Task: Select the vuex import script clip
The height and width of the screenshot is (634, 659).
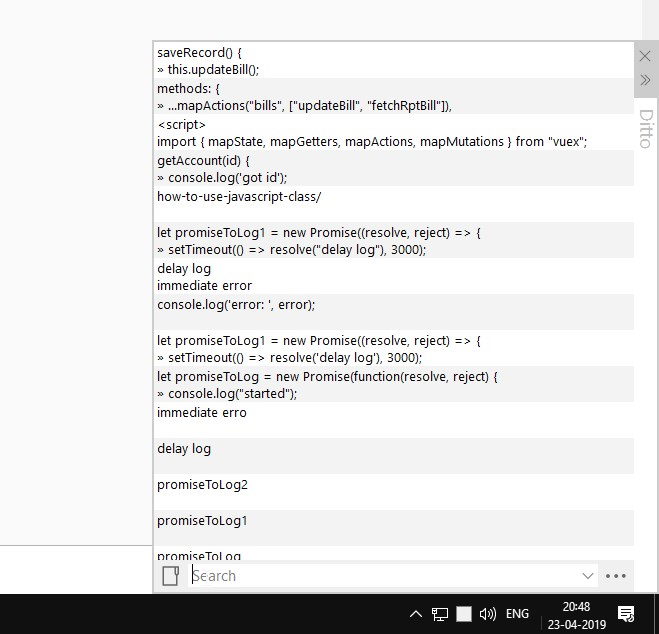Action: click(394, 132)
